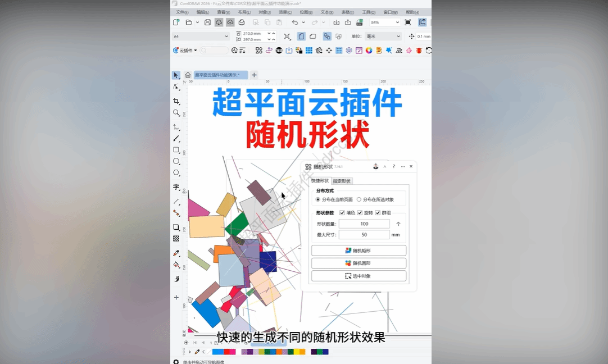The height and width of the screenshot is (364, 608).
Task: Open the 编辑 menu
Action: [x=203, y=12]
